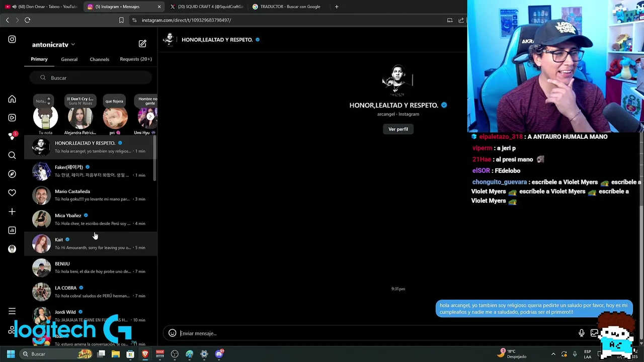Open Explore compass icon in sidebar
This screenshot has height=362, width=644.
point(12,174)
